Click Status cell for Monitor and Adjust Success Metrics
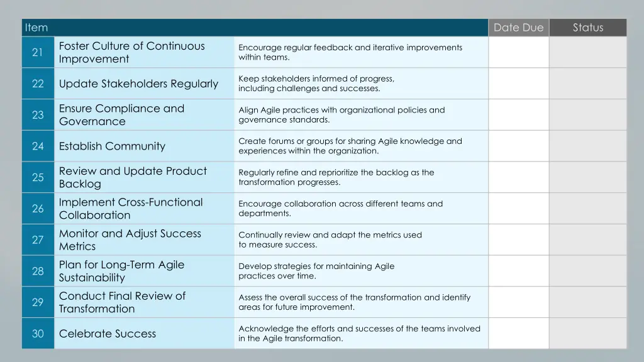The width and height of the screenshot is (644, 362). pos(588,239)
